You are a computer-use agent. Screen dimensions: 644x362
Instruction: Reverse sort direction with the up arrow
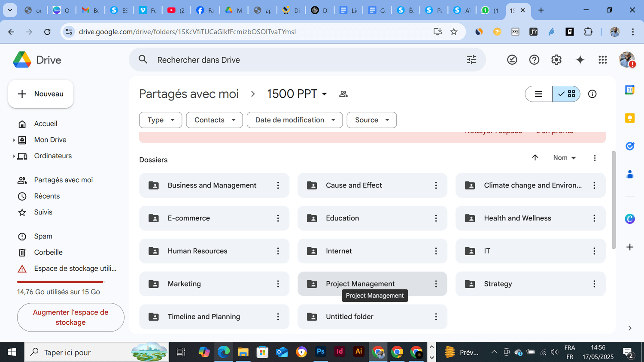click(535, 157)
